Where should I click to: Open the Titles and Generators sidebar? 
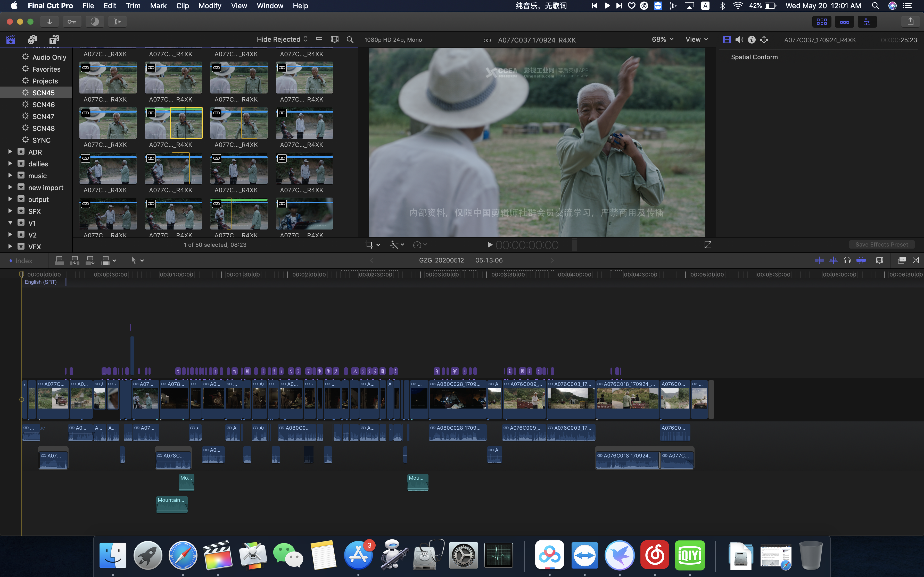(x=54, y=40)
